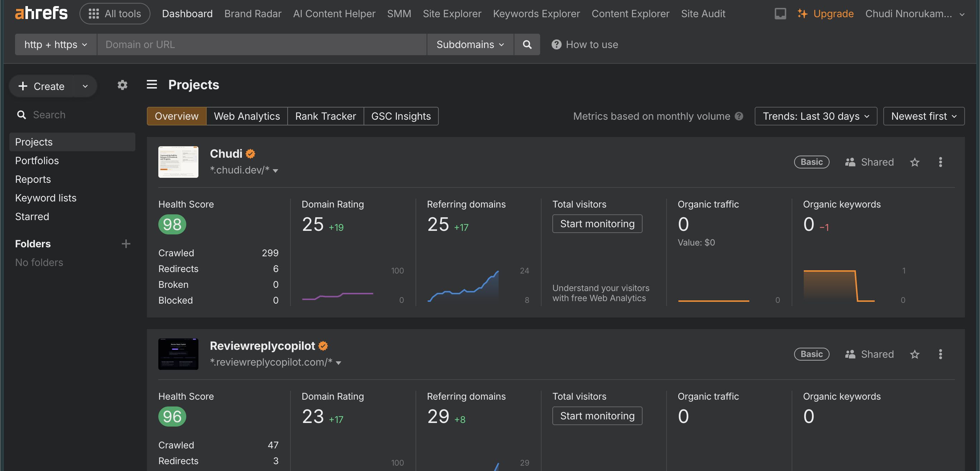
Task: Click the Upgrade sparkle icon
Action: click(802, 14)
